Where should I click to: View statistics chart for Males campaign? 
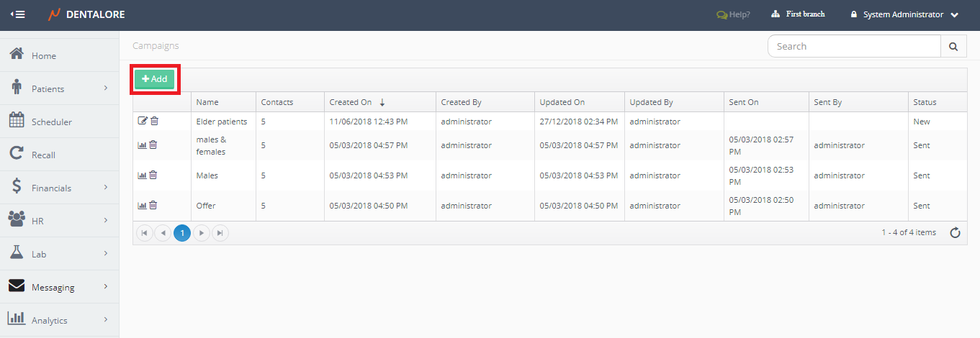(x=142, y=175)
